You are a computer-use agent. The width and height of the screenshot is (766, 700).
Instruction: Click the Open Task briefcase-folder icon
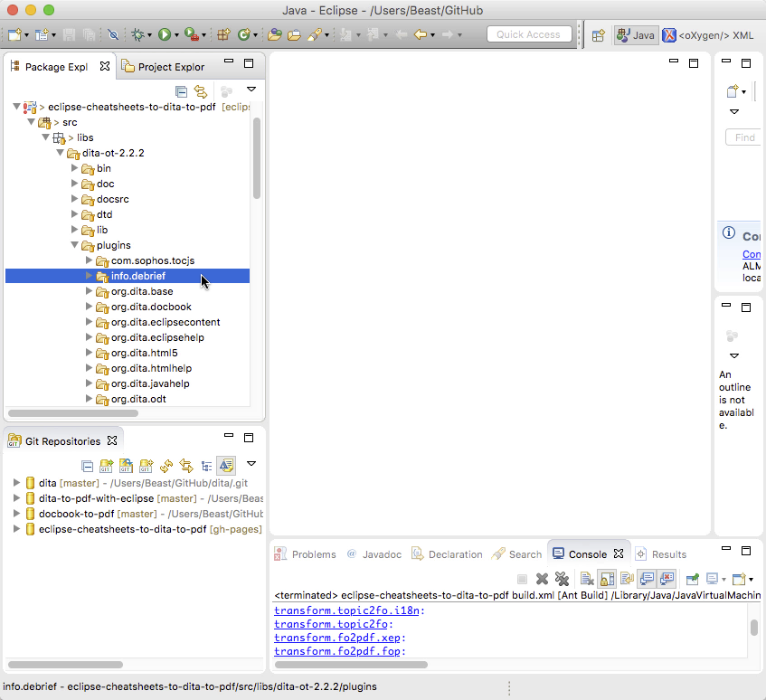coord(294,34)
